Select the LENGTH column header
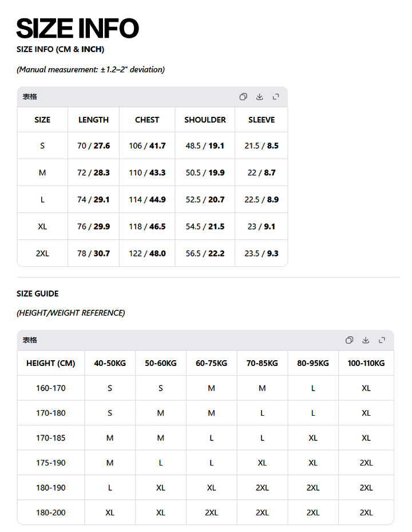The image size is (412, 532). [93, 120]
